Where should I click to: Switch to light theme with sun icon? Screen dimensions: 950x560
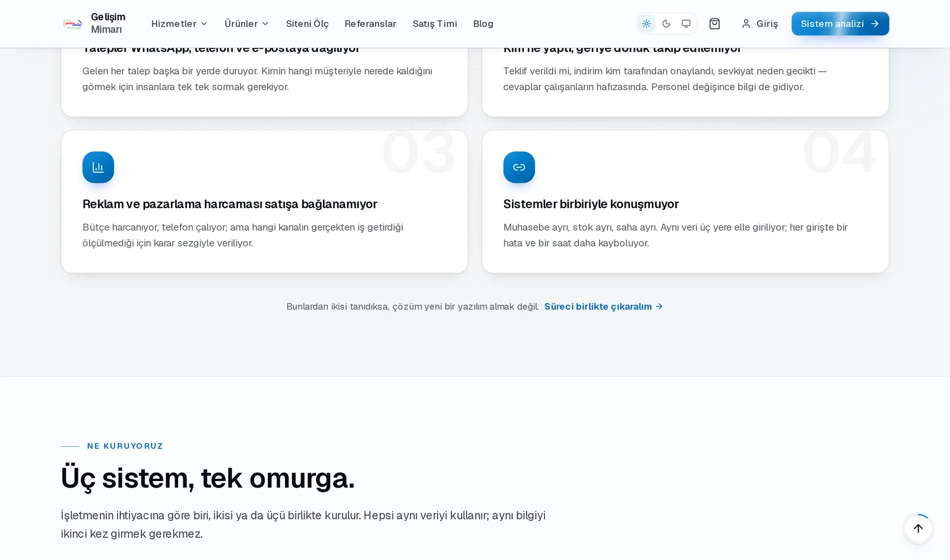[647, 24]
